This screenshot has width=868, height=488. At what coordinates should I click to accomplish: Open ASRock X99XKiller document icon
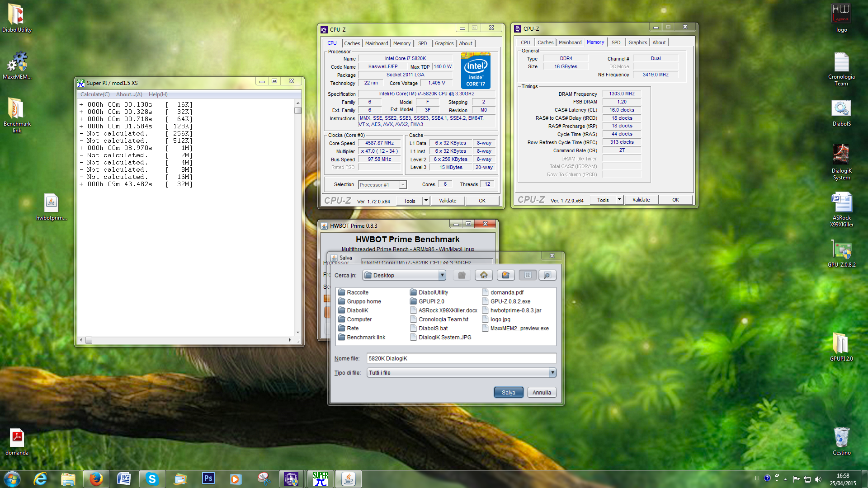point(841,209)
